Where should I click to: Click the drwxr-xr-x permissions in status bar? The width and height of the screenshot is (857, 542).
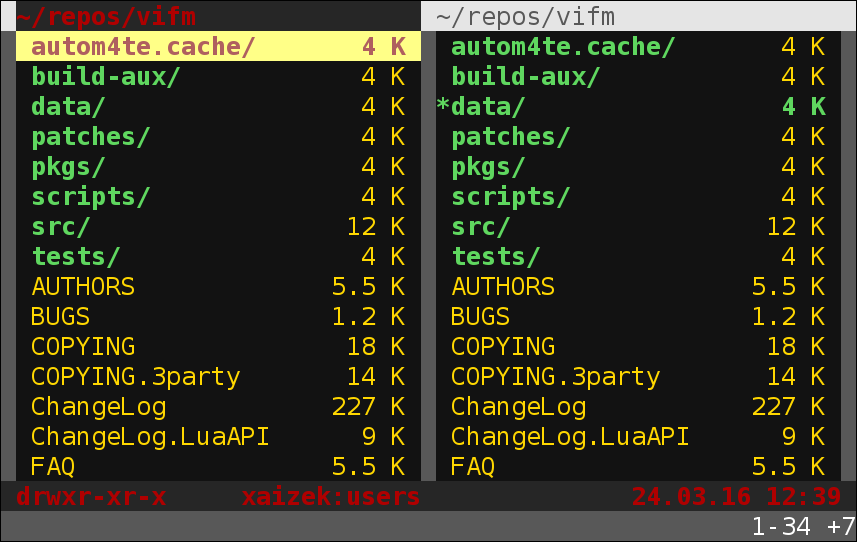[x=91, y=497]
